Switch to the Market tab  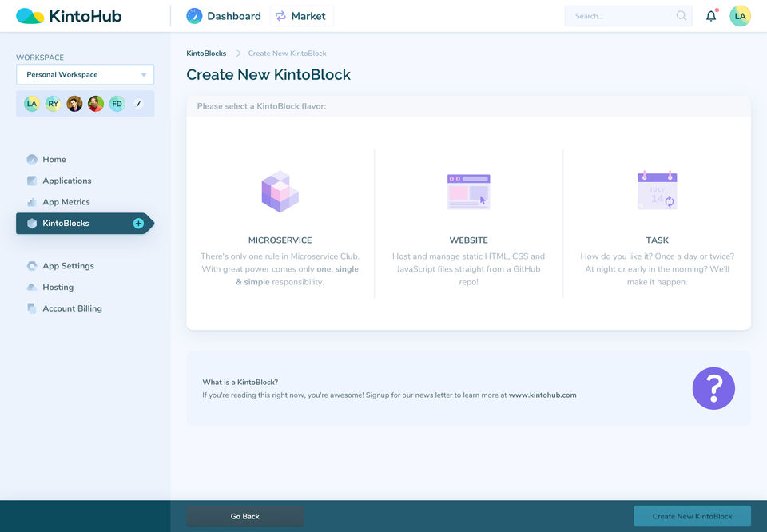[302, 16]
